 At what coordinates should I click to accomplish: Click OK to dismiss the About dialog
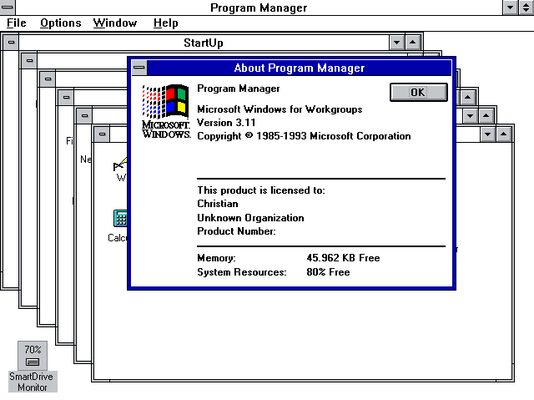tap(418, 92)
